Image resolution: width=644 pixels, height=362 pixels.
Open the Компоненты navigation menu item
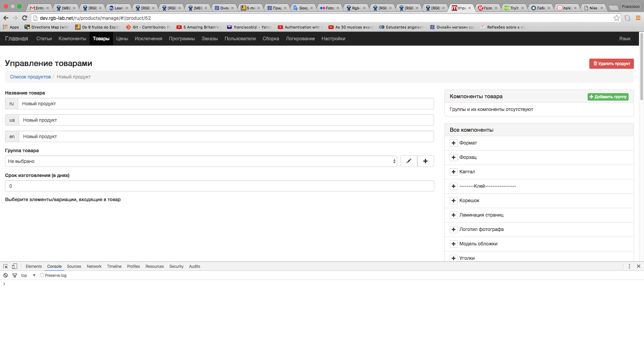pyautogui.click(x=72, y=39)
